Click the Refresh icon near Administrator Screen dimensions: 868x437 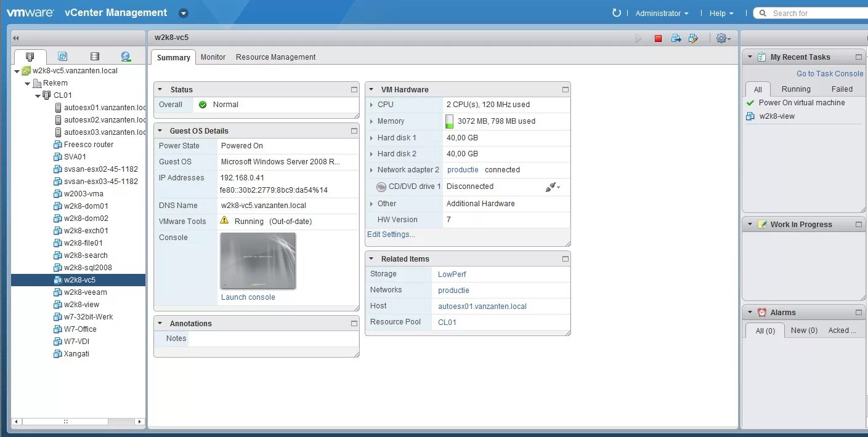[x=617, y=12]
